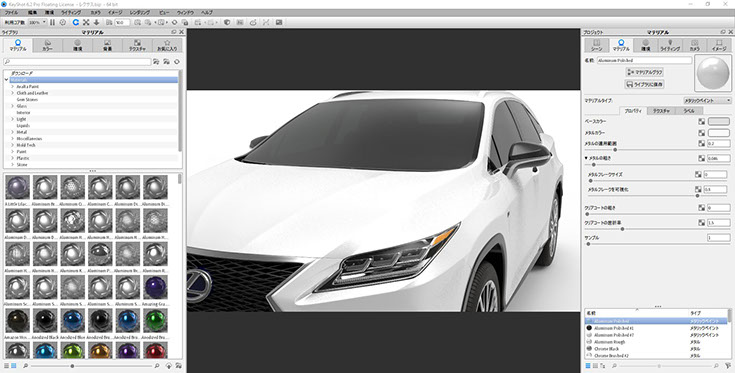
Task: Open the シーン tab in project panel
Action: [596, 45]
